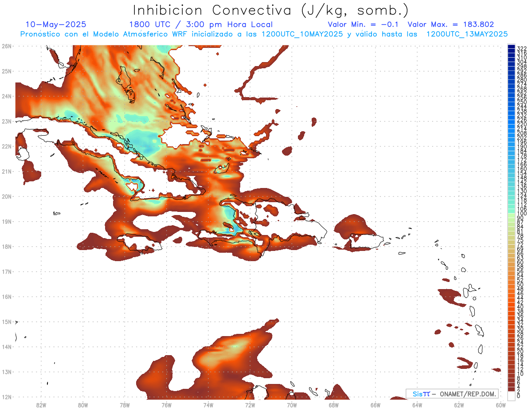Click the pale green 100 colorbar swatch
The image size is (532, 411).
[512, 215]
